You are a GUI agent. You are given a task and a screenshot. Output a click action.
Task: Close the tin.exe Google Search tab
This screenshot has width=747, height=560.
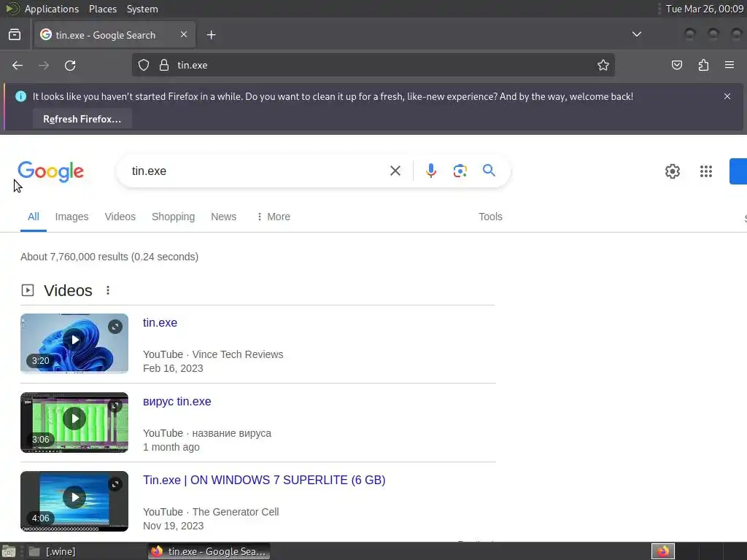pos(184,35)
